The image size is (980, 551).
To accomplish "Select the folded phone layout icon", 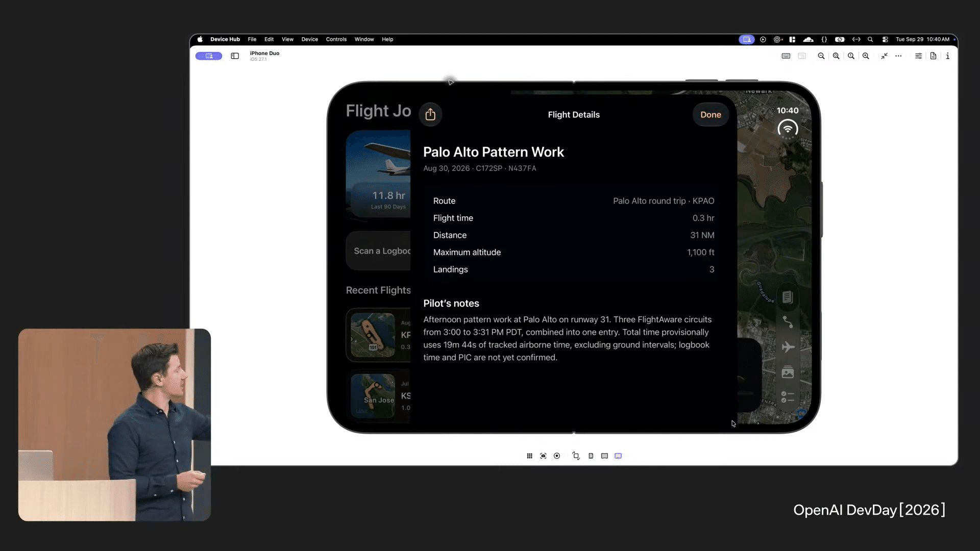I will click(x=591, y=456).
